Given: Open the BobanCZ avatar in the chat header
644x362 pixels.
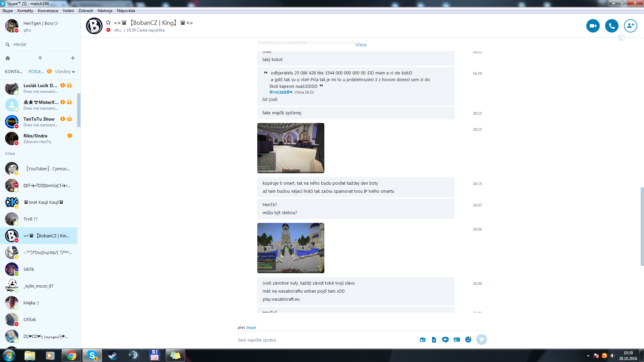Looking at the screenshot, I should pos(94,26).
